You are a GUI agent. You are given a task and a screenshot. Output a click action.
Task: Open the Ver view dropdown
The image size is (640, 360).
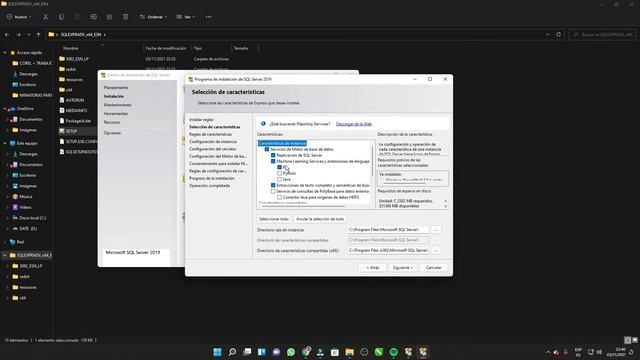tap(185, 17)
